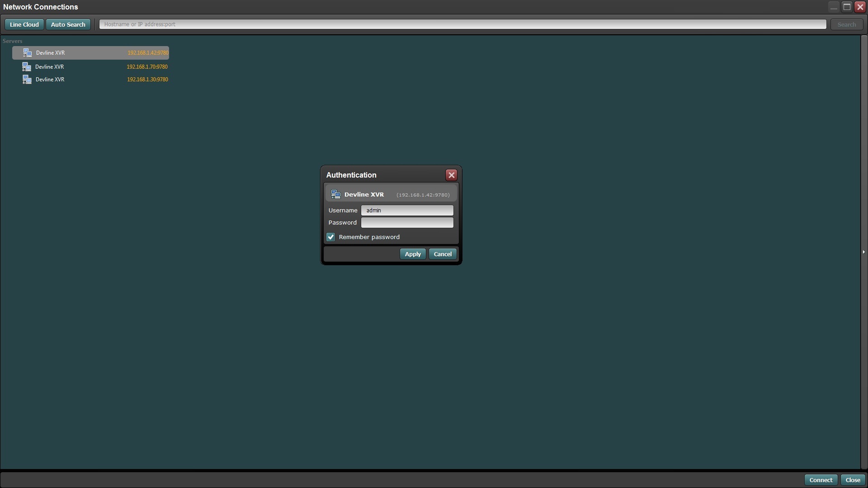Focus the Password input field
This screenshot has width=868, height=488.
407,223
